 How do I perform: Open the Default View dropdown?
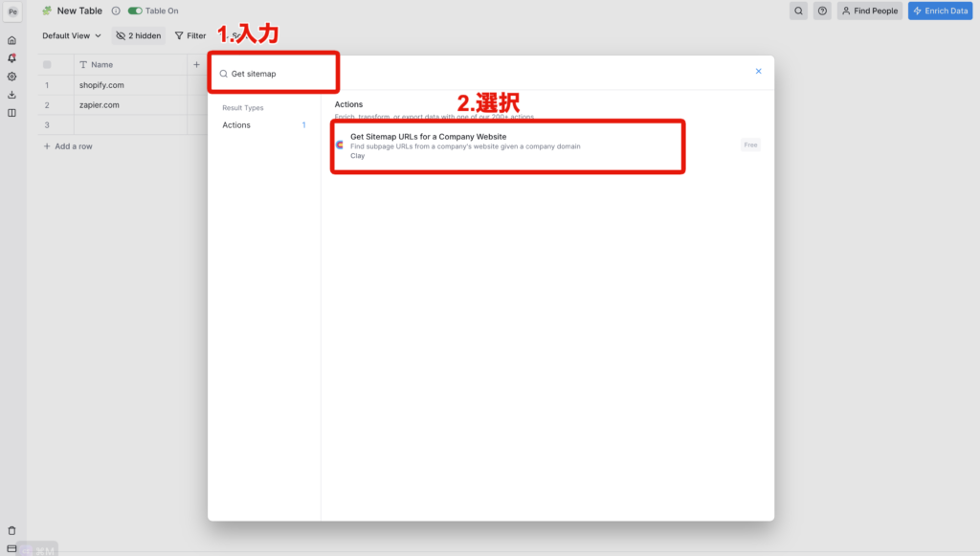click(x=71, y=35)
